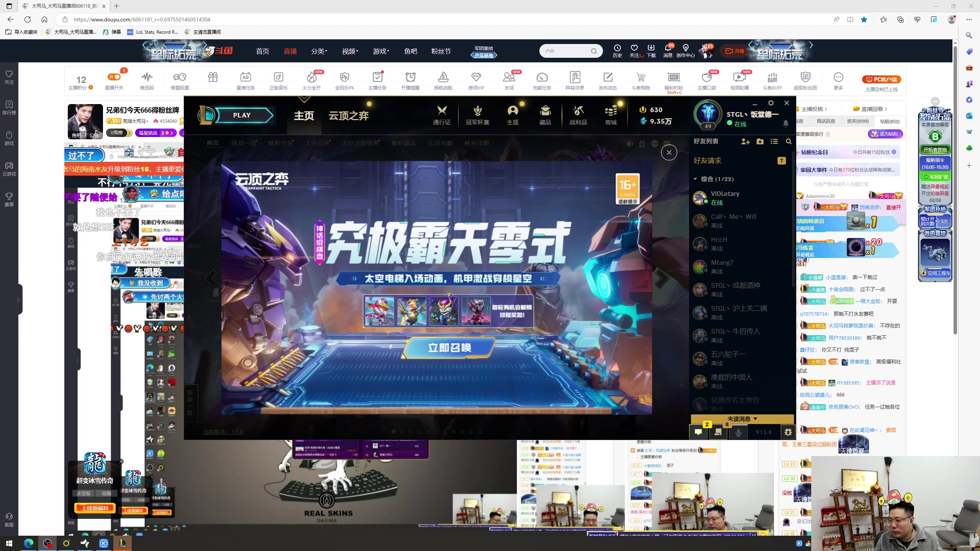
Task: Switch to 云顶之弈 tab in League
Action: (348, 116)
